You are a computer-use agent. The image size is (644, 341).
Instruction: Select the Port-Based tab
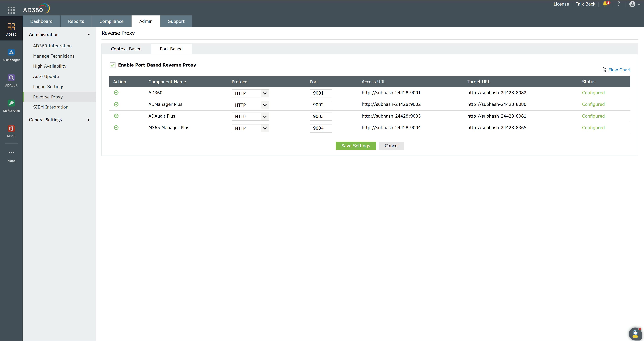click(x=171, y=49)
